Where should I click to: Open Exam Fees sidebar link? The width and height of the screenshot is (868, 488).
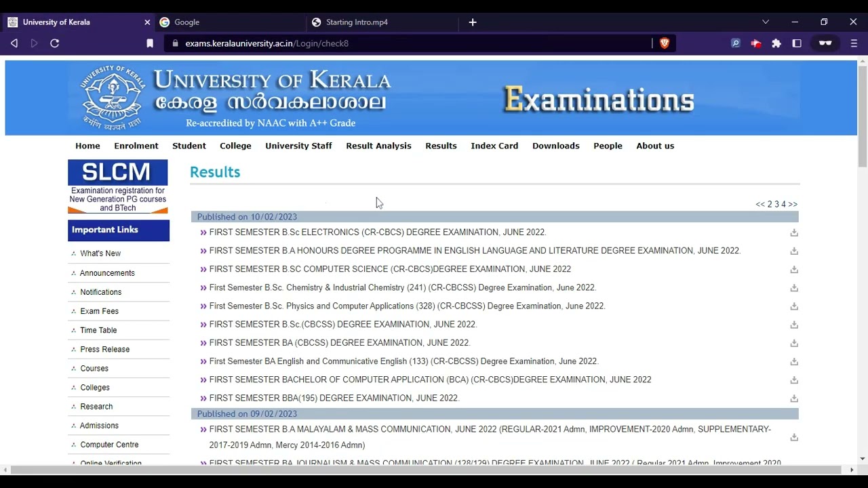100,311
